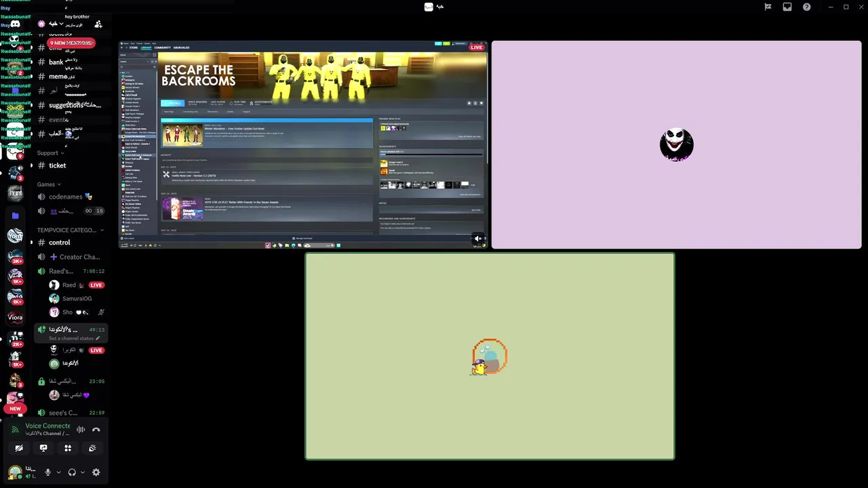868x488 pixels.
Task: Open Steam Awards news thumbnail in stream
Action: tap(182, 209)
